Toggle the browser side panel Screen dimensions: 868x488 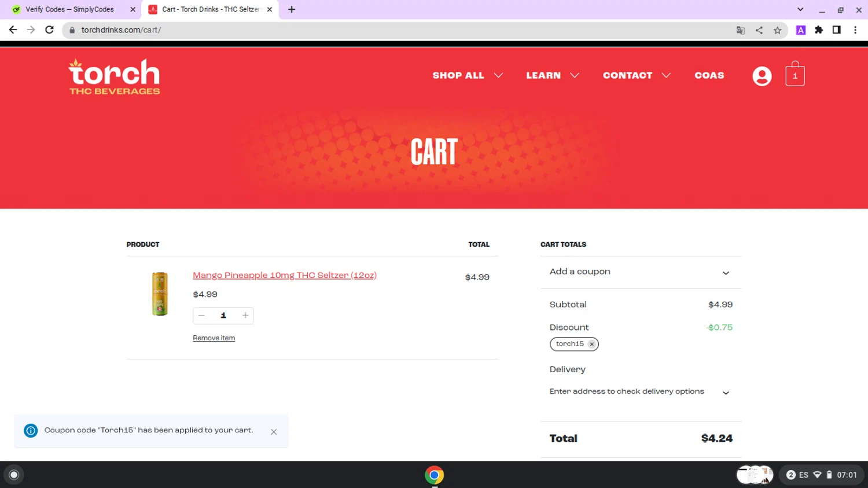(837, 30)
